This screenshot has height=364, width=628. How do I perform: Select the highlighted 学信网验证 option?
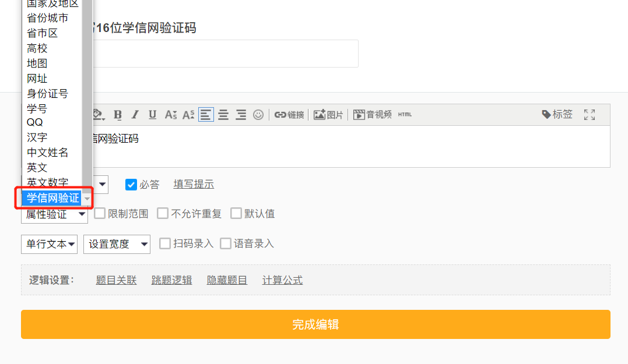[x=52, y=197]
